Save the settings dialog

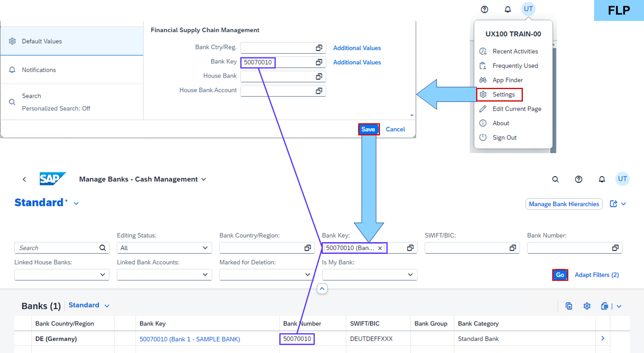click(368, 129)
